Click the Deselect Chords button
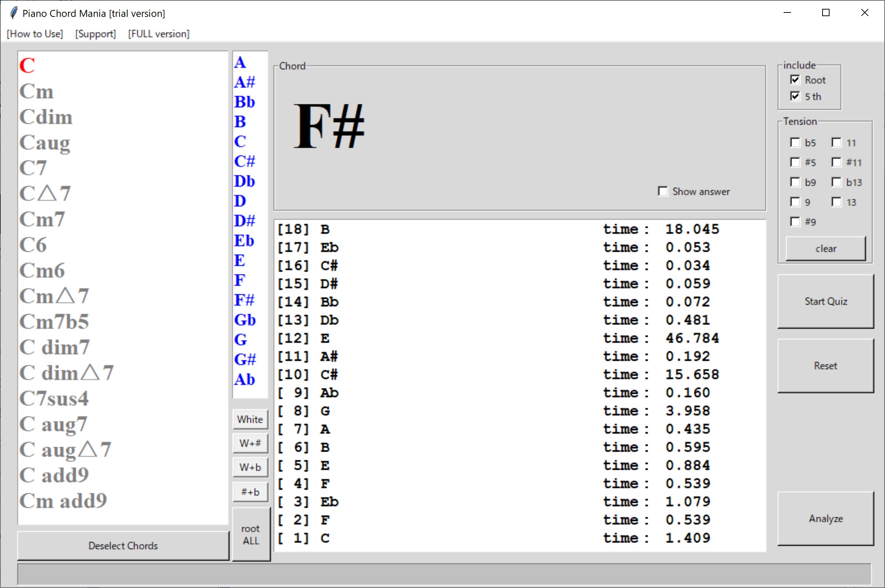The height and width of the screenshot is (588, 885). [123, 545]
